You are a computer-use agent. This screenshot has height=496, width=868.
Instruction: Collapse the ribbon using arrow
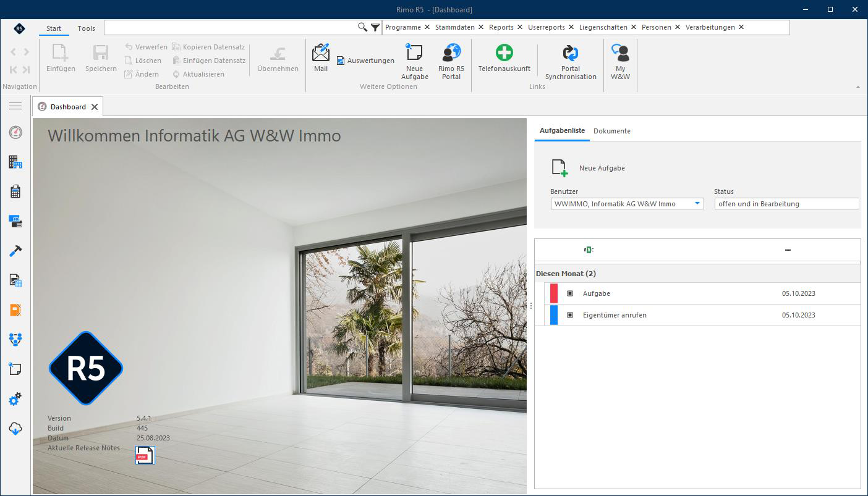857,87
